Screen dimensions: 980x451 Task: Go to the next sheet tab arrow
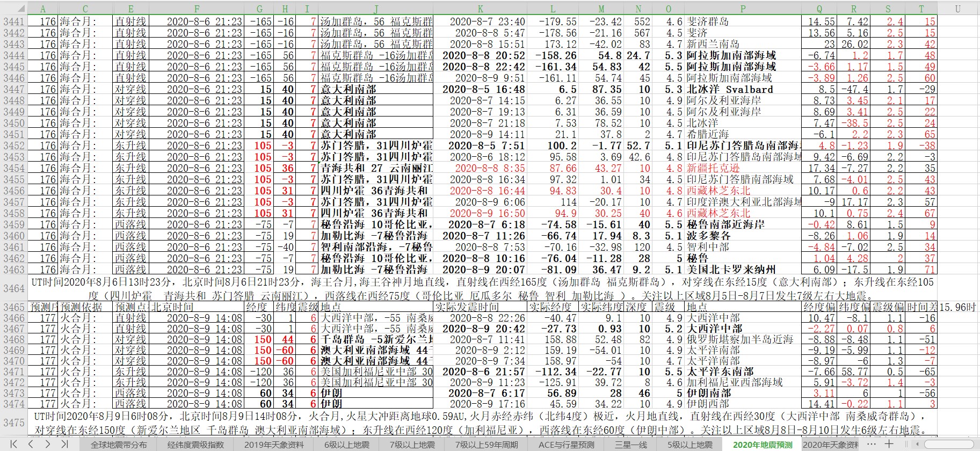(x=48, y=444)
